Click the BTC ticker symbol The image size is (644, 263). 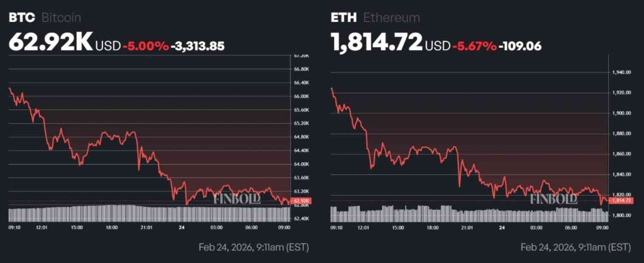[x=22, y=18]
